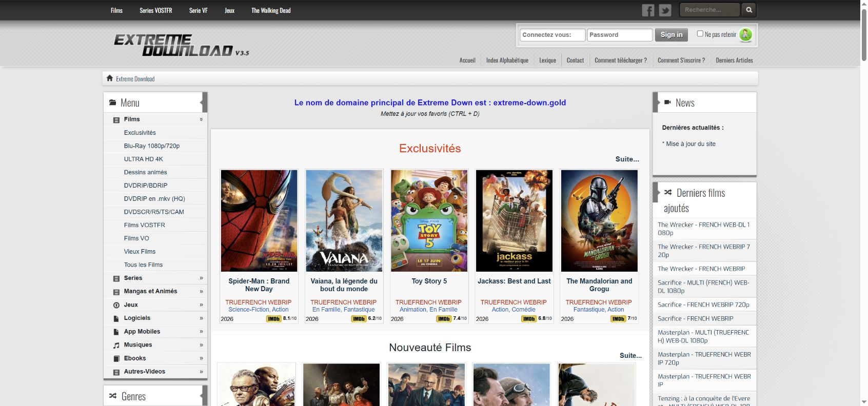Viewport: 868px width, 406px height.
Task: Expand the Mangas et Animés section
Action: [201, 291]
